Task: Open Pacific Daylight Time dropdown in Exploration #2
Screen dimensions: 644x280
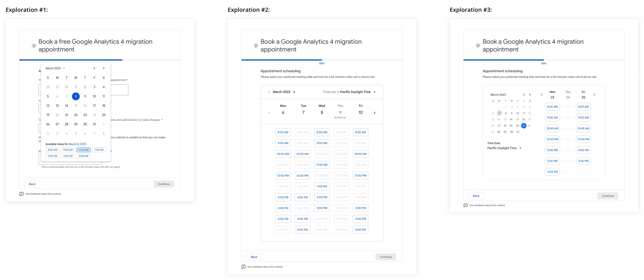Action: pyautogui.click(x=358, y=92)
